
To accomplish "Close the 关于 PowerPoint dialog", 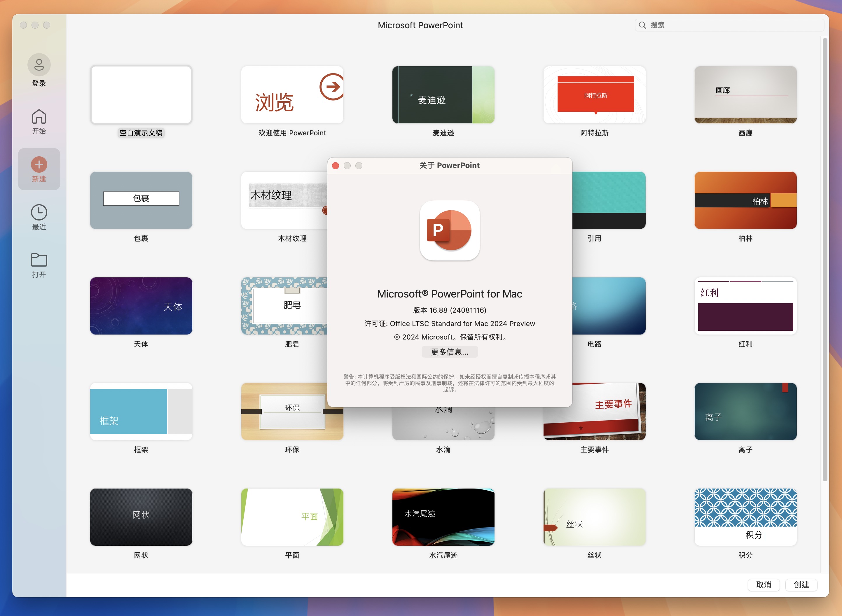I will (335, 166).
